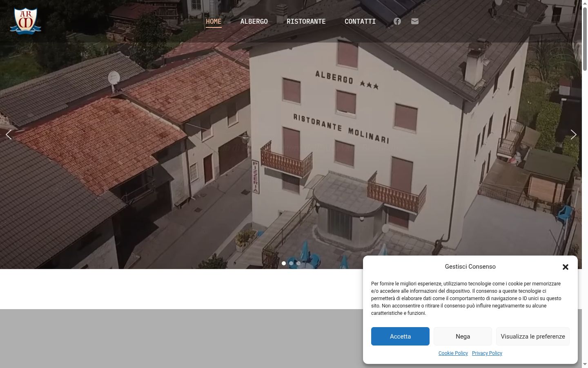Open the email envelope icon

[x=415, y=21]
